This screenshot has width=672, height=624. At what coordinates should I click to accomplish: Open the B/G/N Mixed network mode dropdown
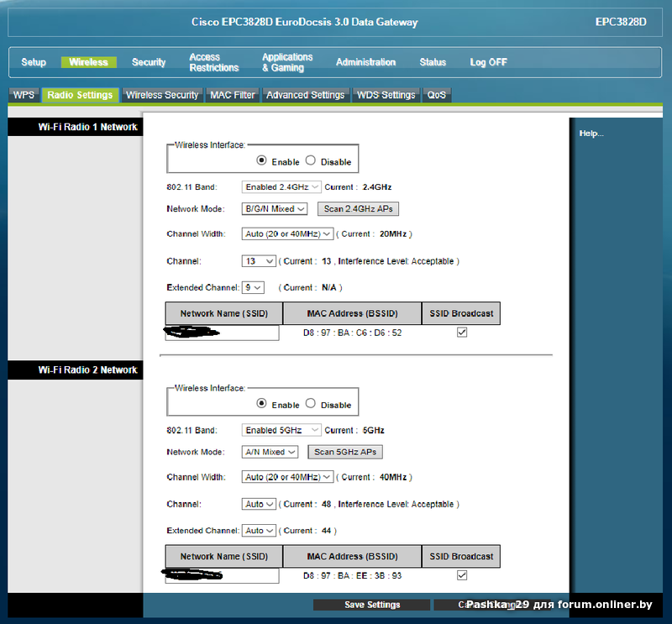[275, 209]
